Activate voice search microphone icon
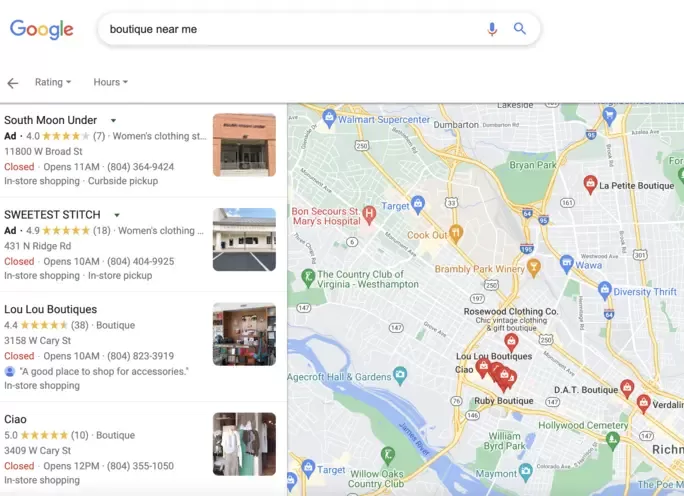Image resolution: width=684 pixels, height=496 pixels. (492, 29)
